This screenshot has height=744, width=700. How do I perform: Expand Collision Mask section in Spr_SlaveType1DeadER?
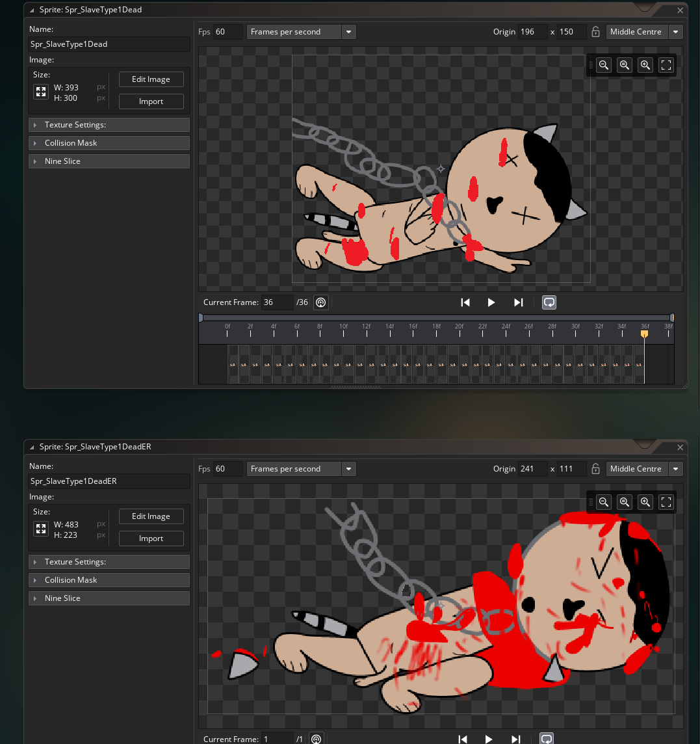click(109, 580)
